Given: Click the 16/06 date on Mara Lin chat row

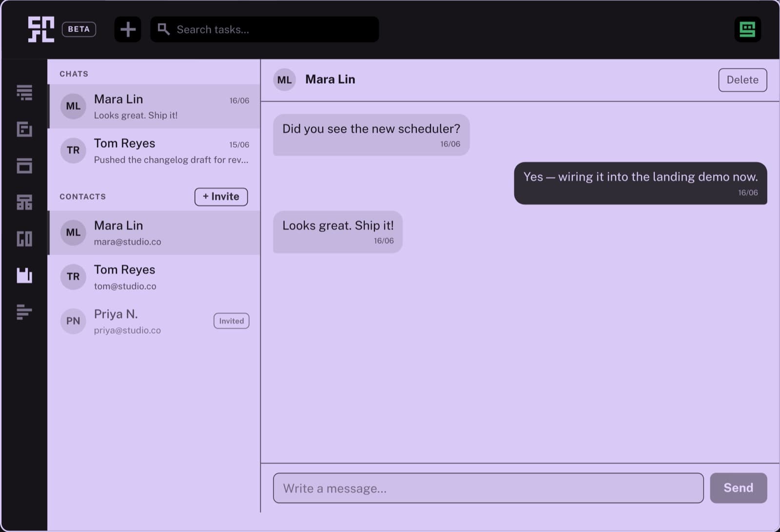Looking at the screenshot, I should pos(239,101).
